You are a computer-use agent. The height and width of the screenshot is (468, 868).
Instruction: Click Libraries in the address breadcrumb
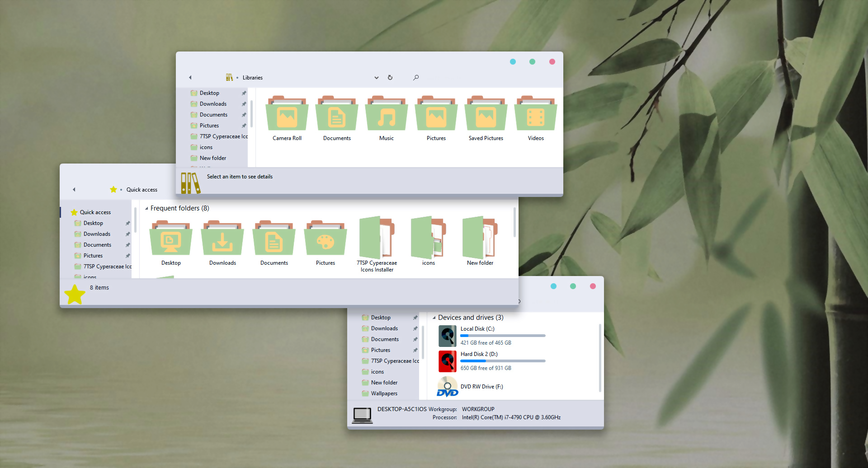pos(252,77)
